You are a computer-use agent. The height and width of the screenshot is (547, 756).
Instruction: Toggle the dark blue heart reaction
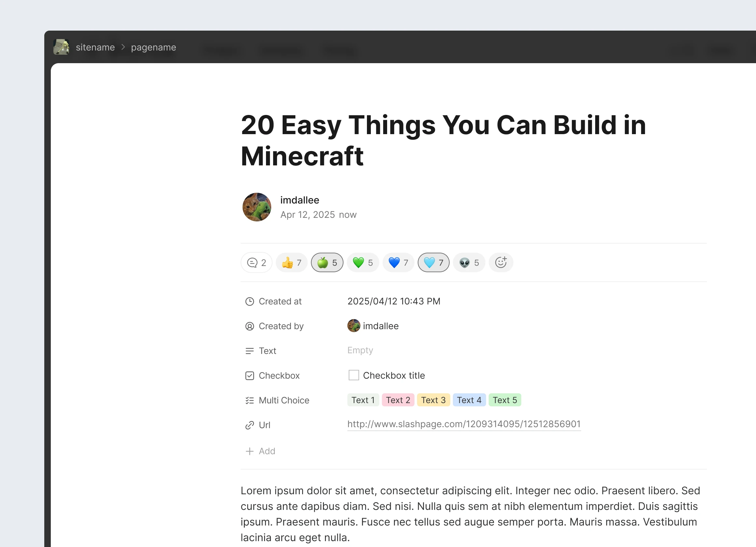pyautogui.click(x=398, y=263)
